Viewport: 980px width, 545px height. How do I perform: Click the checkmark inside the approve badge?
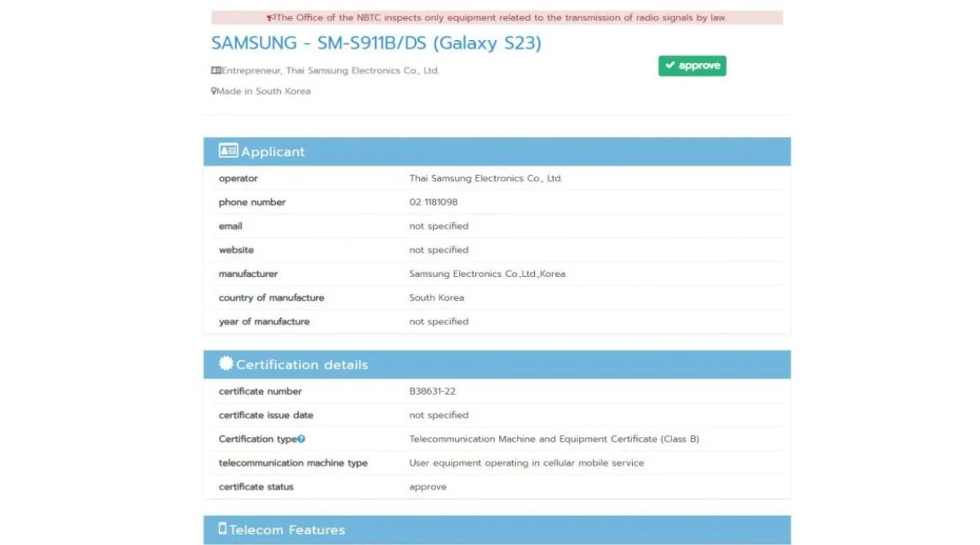click(x=671, y=65)
